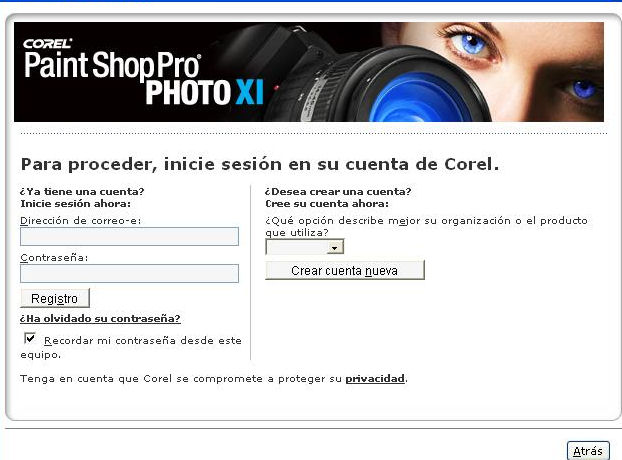Go back with the Atrás button
The height and width of the screenshot is (460, 622).
point(588,451)
